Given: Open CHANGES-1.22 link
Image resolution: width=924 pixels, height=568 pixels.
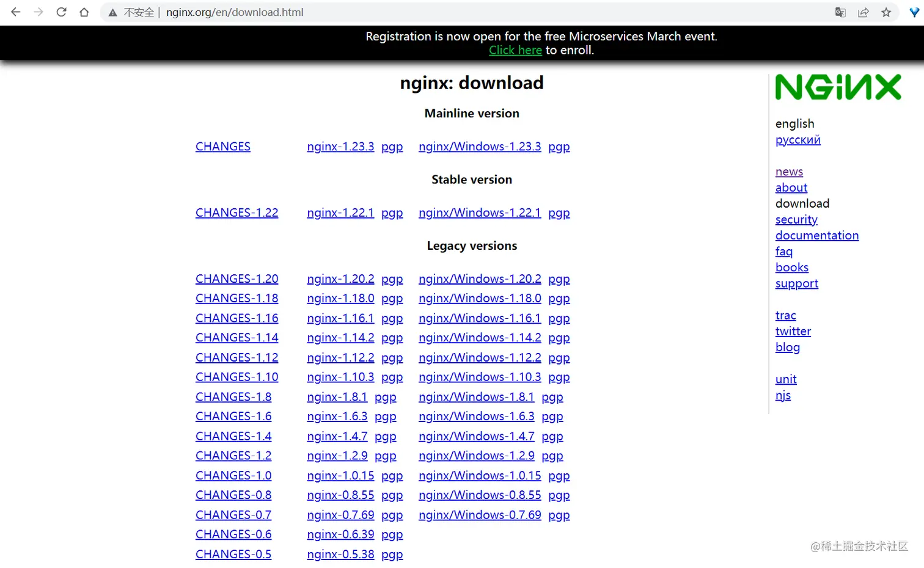Looking at the screenshot, I should pyautogui.click(x=237, y=213).
